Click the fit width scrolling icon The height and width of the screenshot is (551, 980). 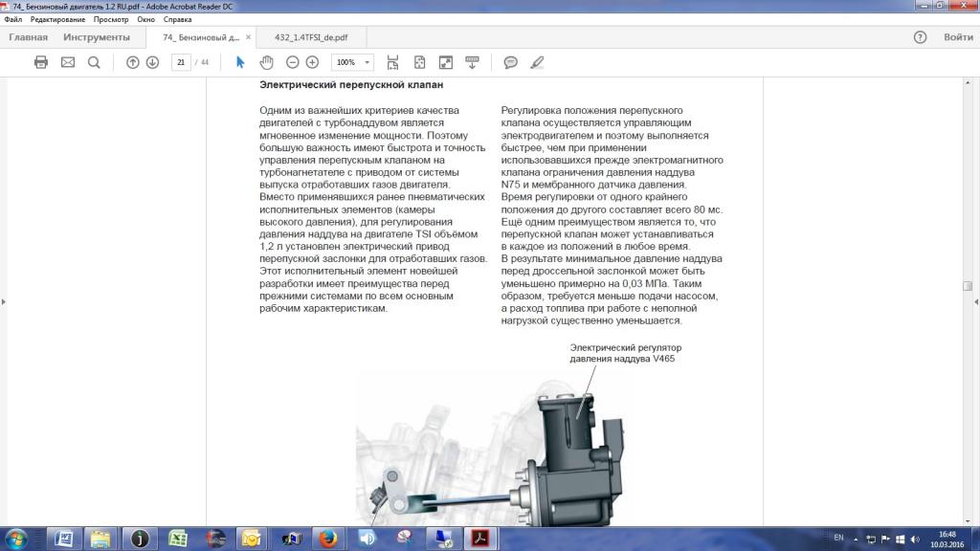pos(392,62)
